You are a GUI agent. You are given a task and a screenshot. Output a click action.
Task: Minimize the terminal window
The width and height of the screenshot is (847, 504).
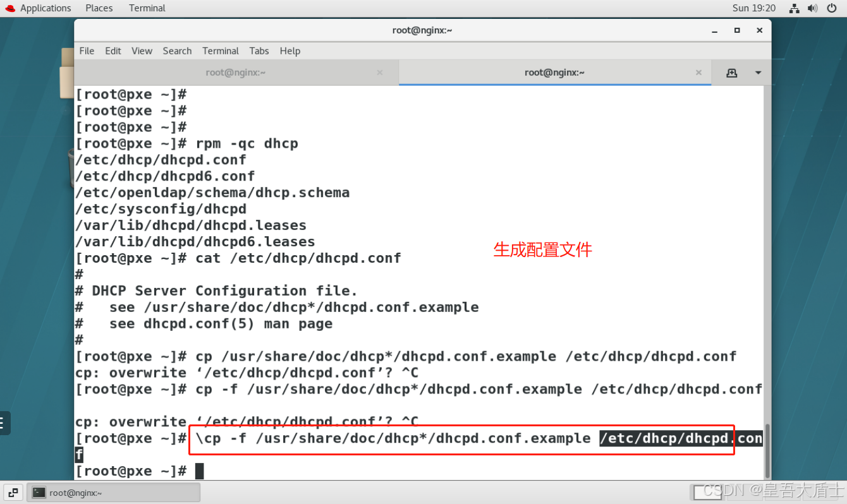pyautogui.click(x=715, y=30)
